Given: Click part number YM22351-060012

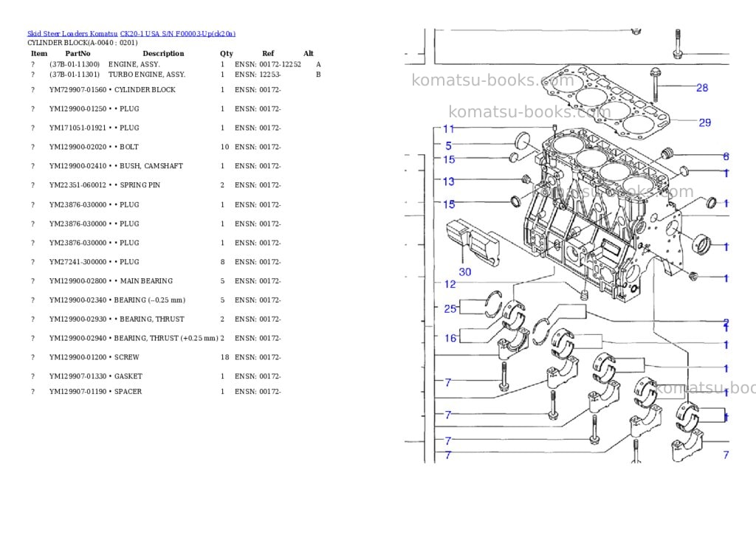Looking at the screenshot, I should pyautogui.click(x=78, y=185).
